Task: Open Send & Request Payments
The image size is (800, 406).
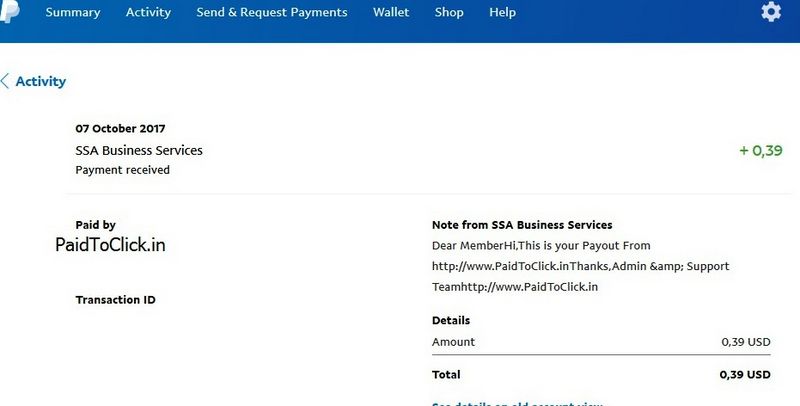Action: [x=272, y=13]
